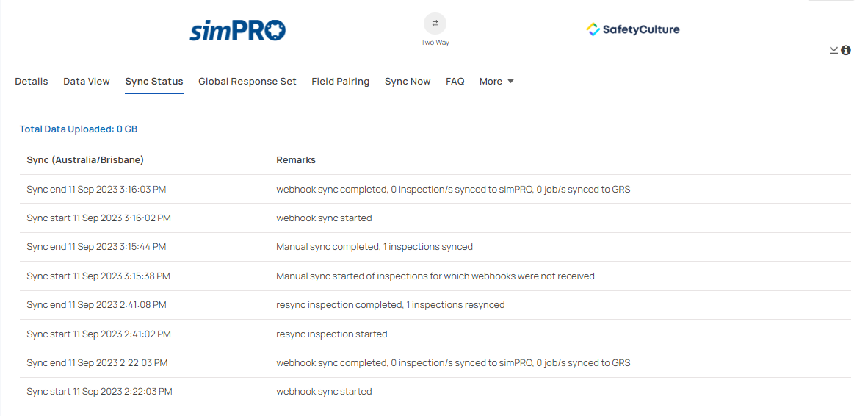Click the simPRO logo

(237, 30)
